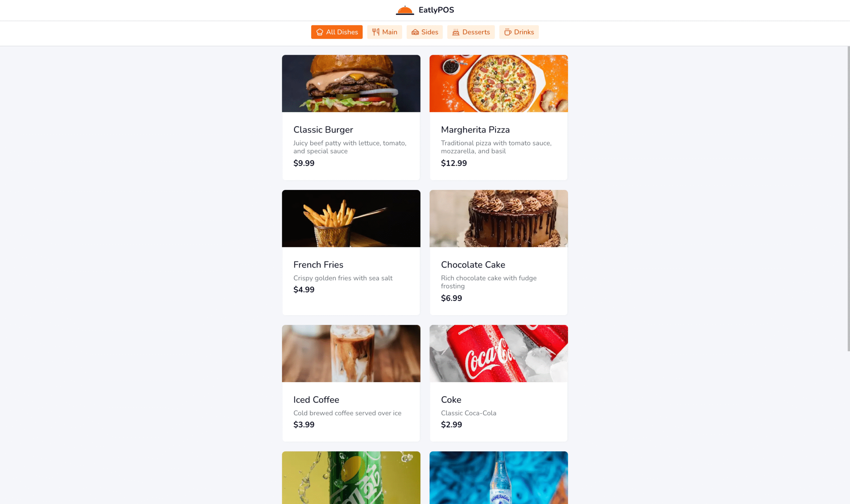Click the cake icon on Desserts tab
850x504 pixels.
(x=456, y=32)
